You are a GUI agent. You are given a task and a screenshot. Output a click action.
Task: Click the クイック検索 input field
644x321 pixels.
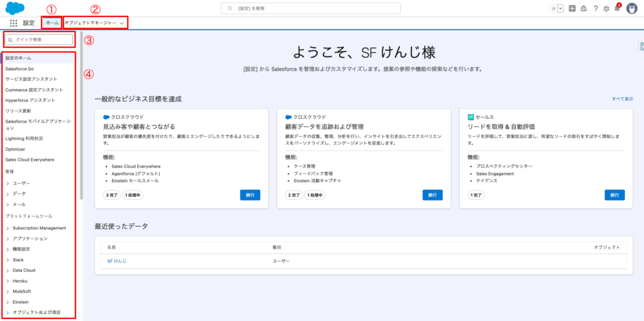pos(43,40)
